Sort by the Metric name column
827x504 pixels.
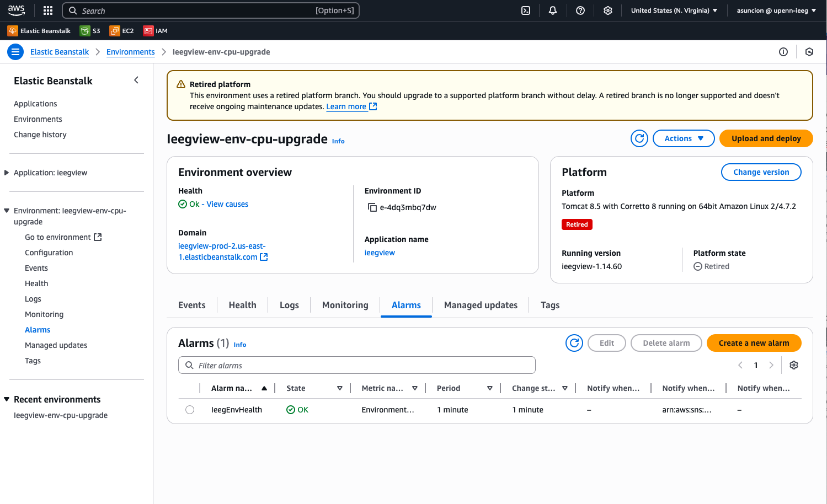pyautogui.click(x=415, y=388)
